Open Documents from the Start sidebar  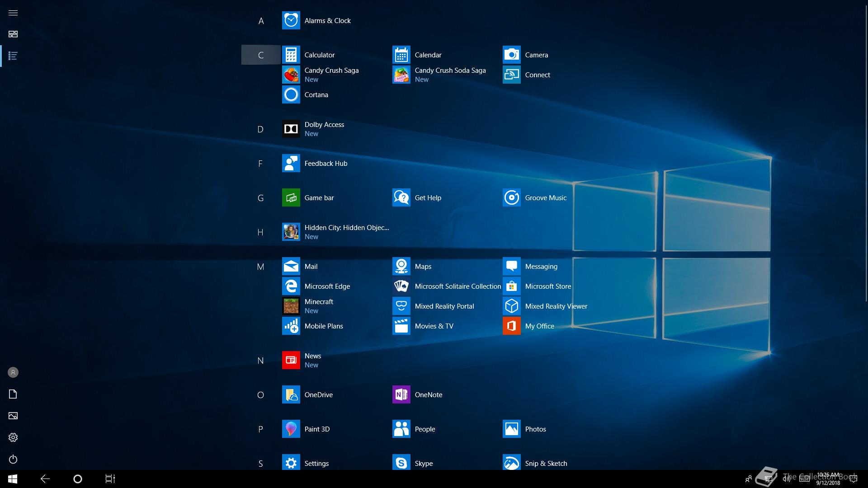[13, 394]
